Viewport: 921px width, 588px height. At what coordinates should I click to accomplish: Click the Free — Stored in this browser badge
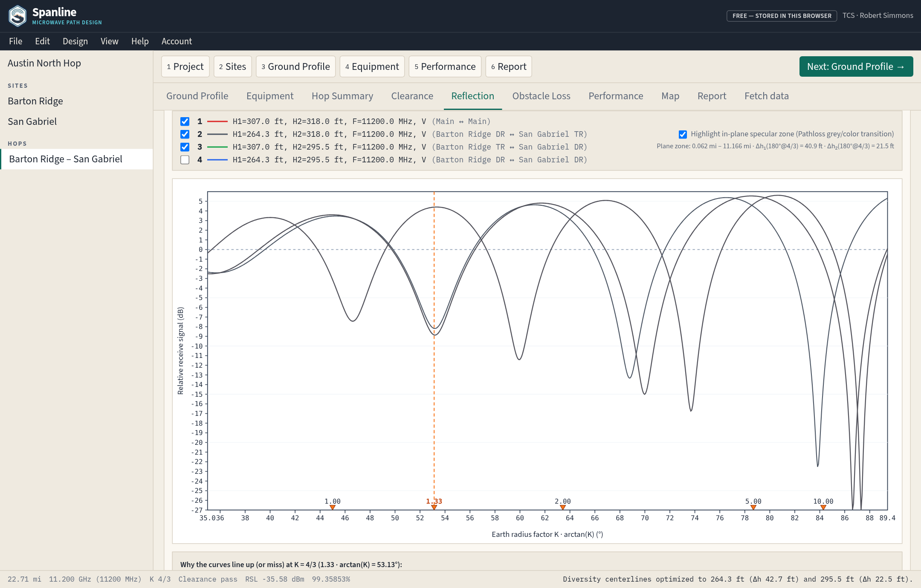tap(782, 16)
